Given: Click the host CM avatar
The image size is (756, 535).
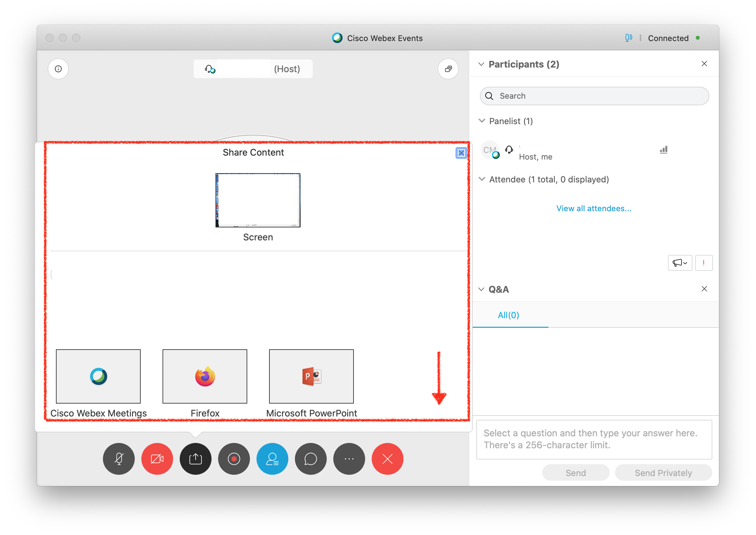Looking at the screenshot, I should click(490, 150).
